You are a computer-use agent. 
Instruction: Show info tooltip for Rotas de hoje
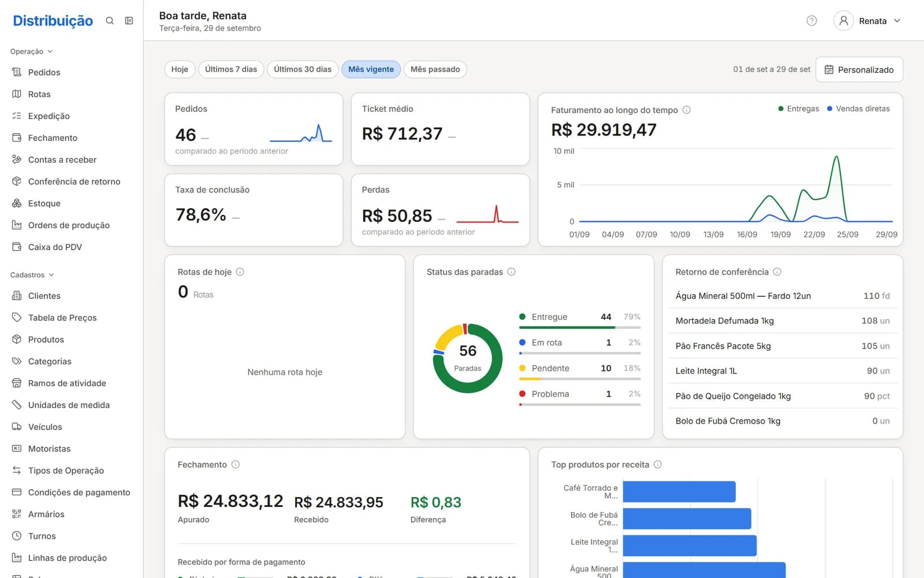click(x=240, y=272)
